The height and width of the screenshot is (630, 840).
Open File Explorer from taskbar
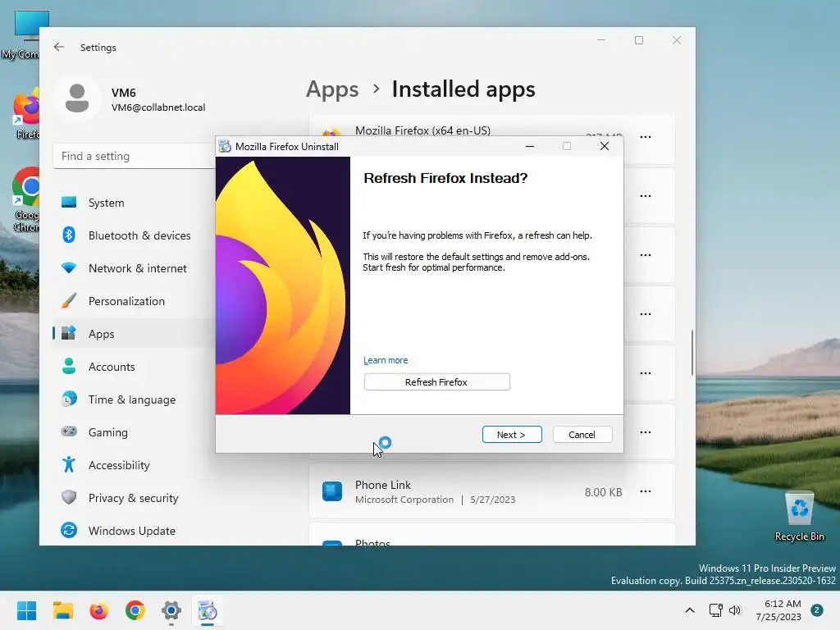pos(62,610)
